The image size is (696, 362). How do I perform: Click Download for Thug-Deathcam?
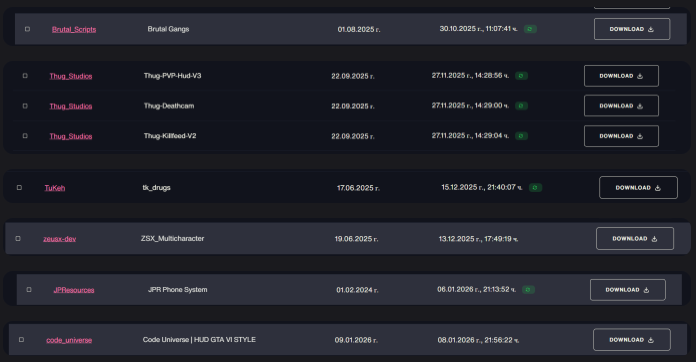(621, 106)
